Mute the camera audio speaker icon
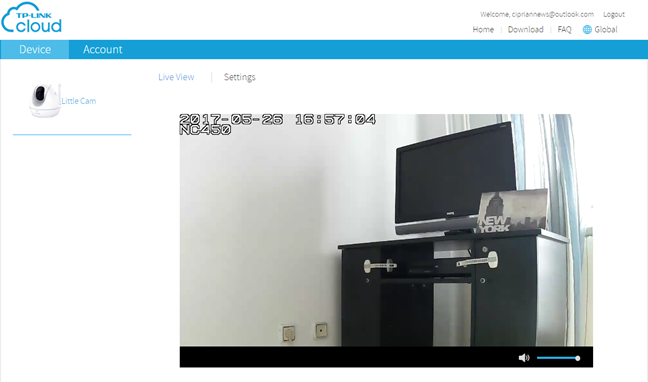 [524, 358]
